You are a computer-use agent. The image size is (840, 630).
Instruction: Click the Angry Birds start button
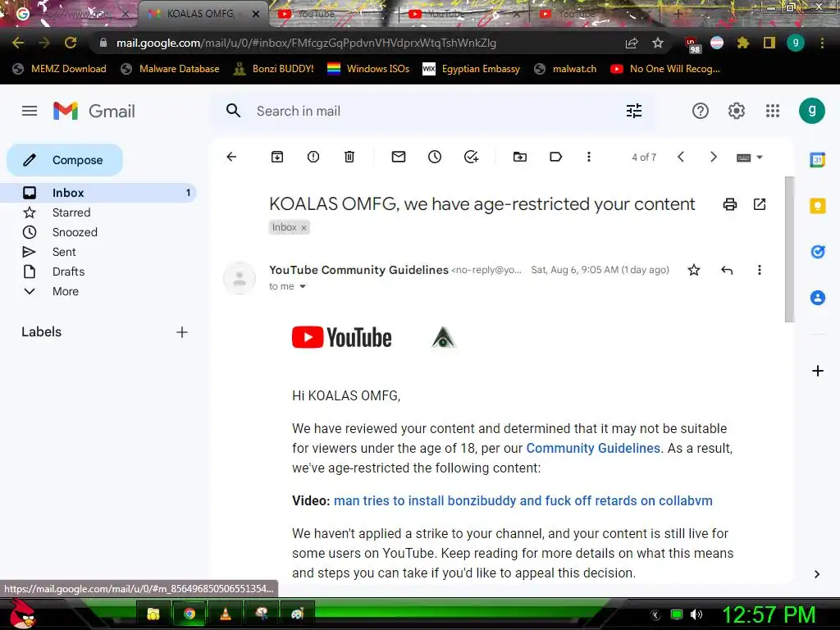coord(22,614)
